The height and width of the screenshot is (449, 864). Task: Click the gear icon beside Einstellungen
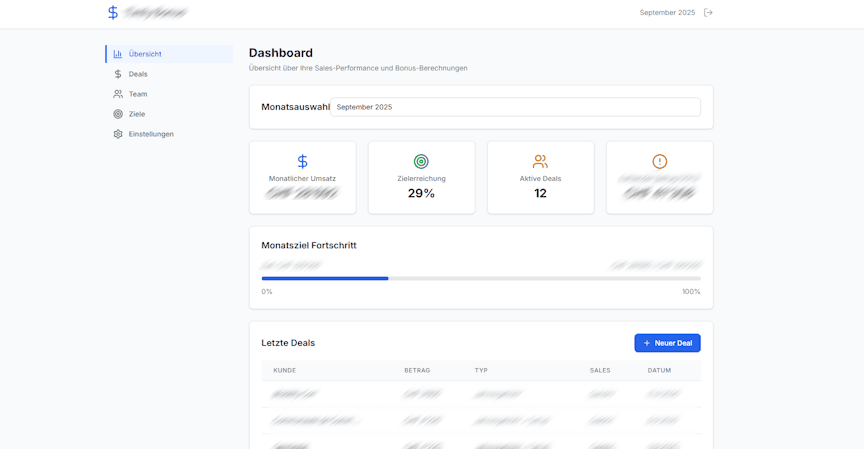tap(118, 134)
